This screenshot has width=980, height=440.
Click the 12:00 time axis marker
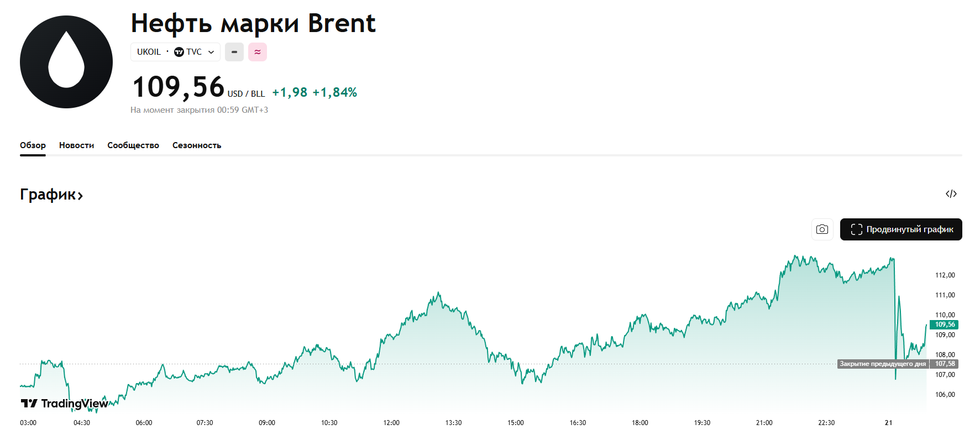pyautogui.click(x=391, y=423)
